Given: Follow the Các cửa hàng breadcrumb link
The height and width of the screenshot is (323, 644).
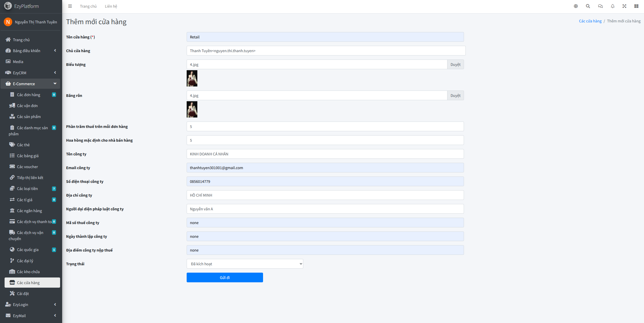Looking at the screenshot, I should (590, 21).
